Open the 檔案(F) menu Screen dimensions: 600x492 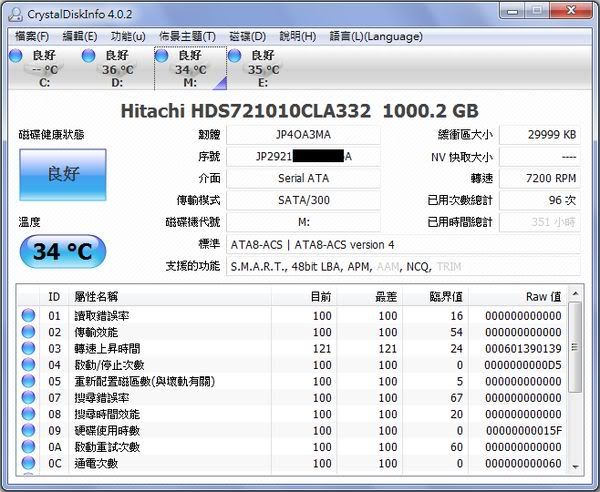tap(32, 37)
